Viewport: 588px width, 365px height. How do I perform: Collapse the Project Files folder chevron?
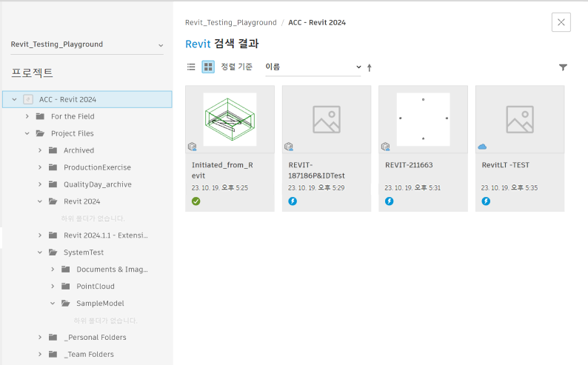27,133
